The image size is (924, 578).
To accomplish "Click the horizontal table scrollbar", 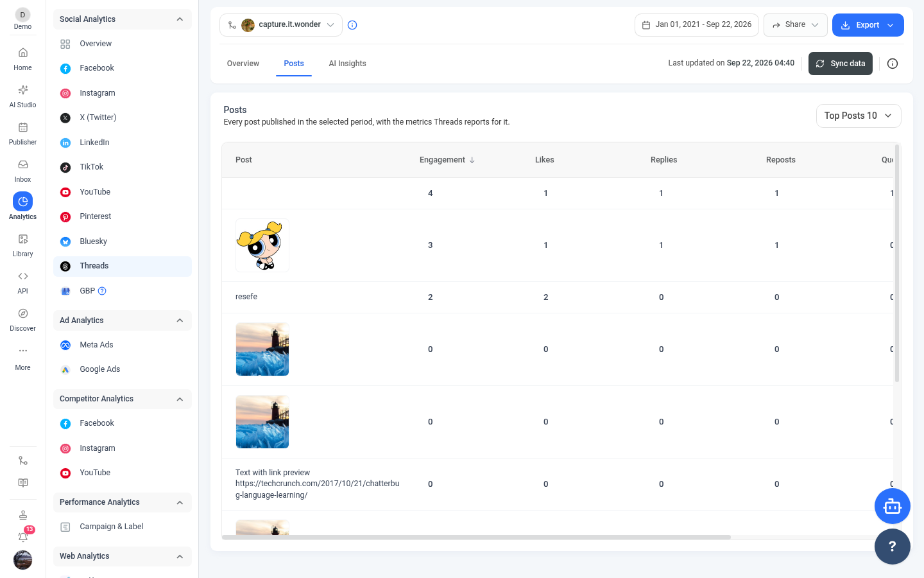I will pos(476,537).
